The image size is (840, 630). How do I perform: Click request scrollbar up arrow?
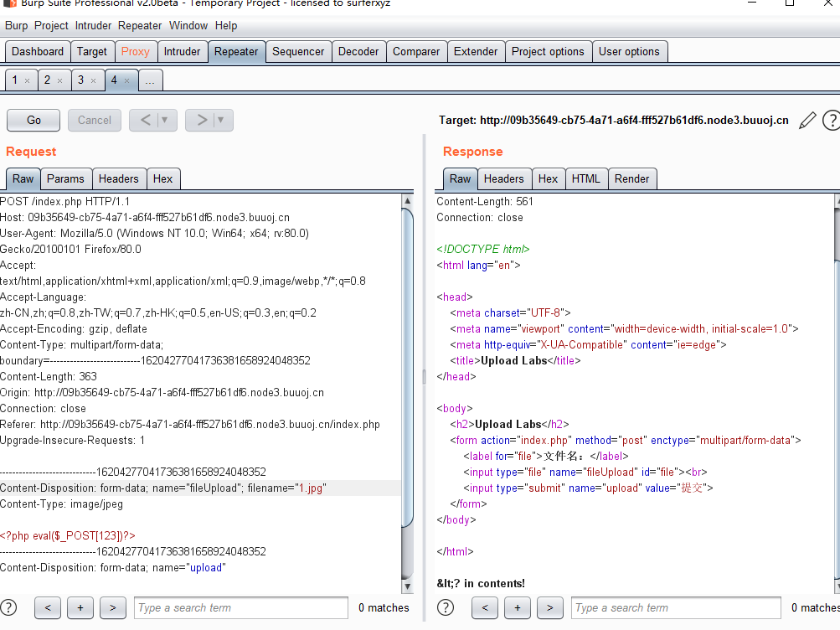pyautogui.click(x=407, y=201)
